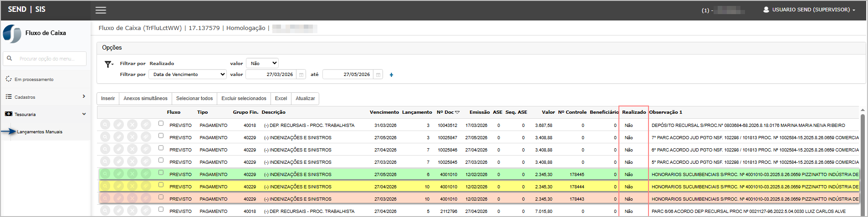Image resolution: width=868 pixels, height=217 pixels.
Task: Click the SEND | SIS title in header
Action: tap(26, 10)
